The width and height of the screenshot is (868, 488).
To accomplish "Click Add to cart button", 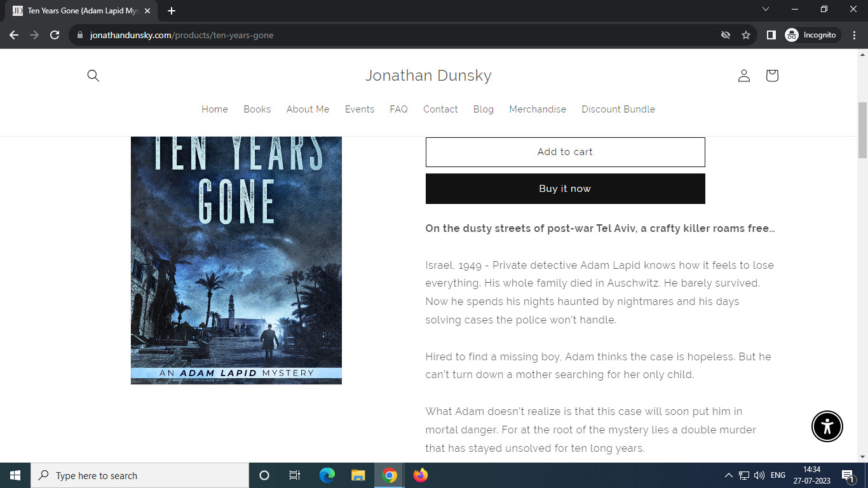I will tap(566, 152).
